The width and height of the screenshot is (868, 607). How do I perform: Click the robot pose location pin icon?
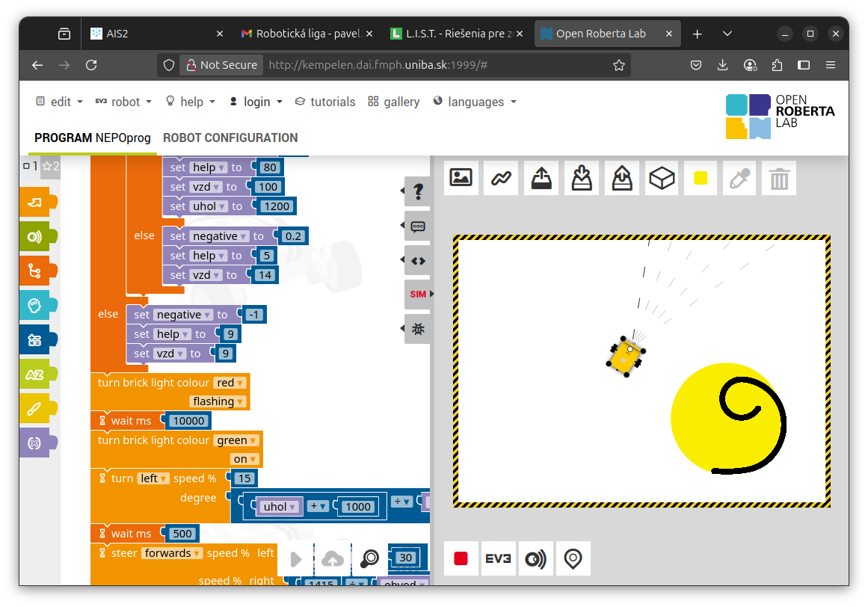(x=573, y=558)
